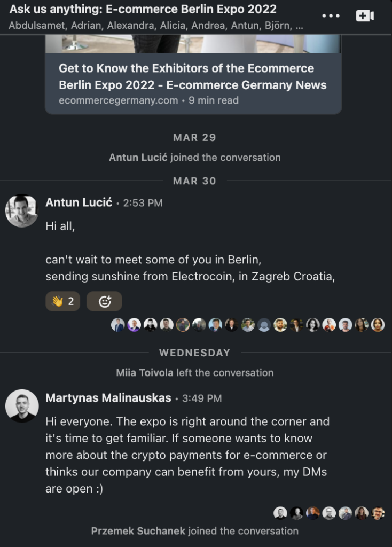Viewport: 392px width, 547px height.
Task: Toggle the 👋 wave reaction on Antun's message
Action: point(62,301)
